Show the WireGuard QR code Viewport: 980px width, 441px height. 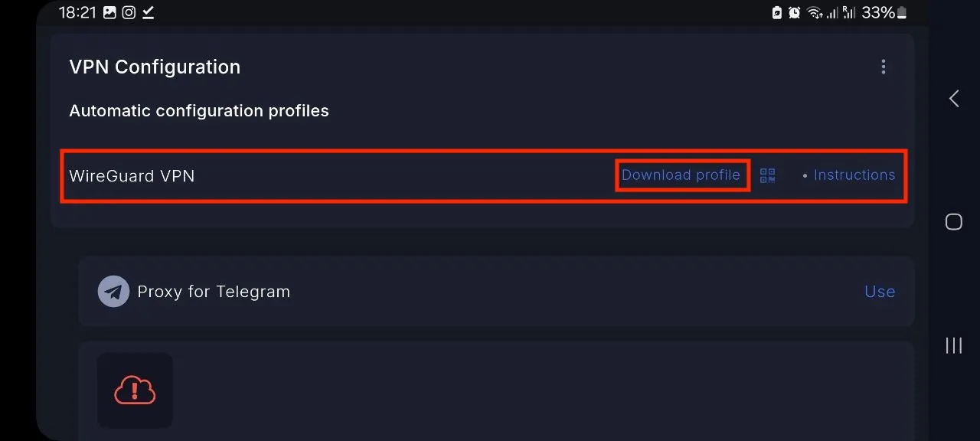(767, 175)
